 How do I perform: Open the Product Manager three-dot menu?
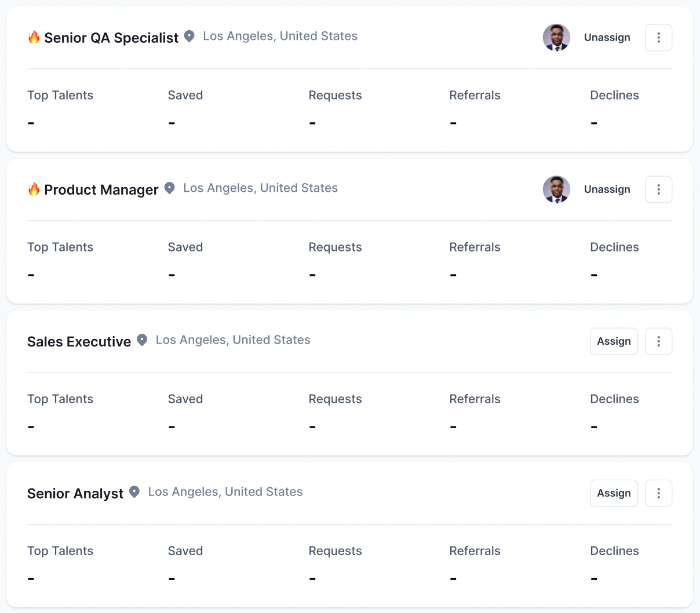(x=658, y=189)
